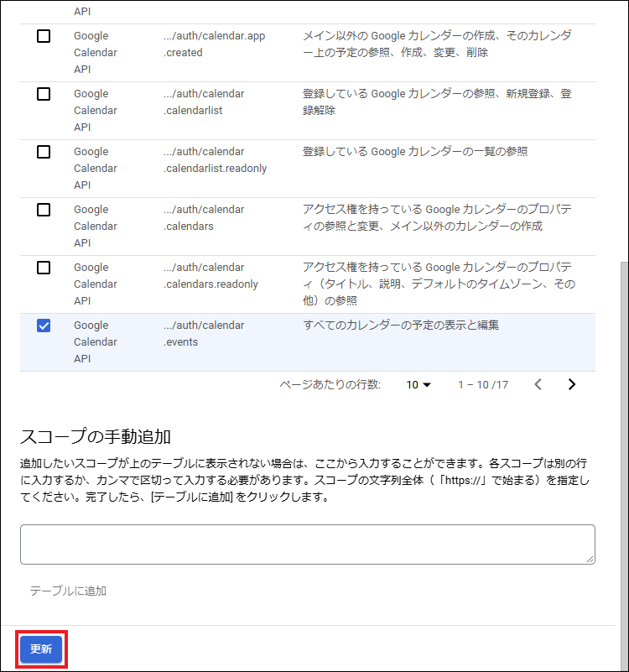The height and width of the screenshot is (672, 629).
Task: Check the calendar.app.created scope checkbox
Action: (44, 36)
